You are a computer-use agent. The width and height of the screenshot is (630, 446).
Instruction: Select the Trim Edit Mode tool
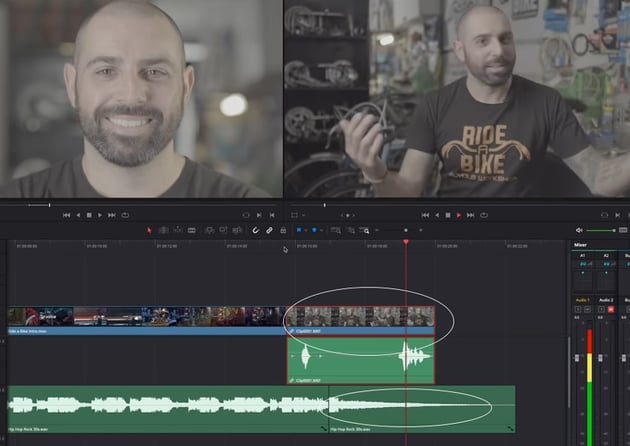163,230
